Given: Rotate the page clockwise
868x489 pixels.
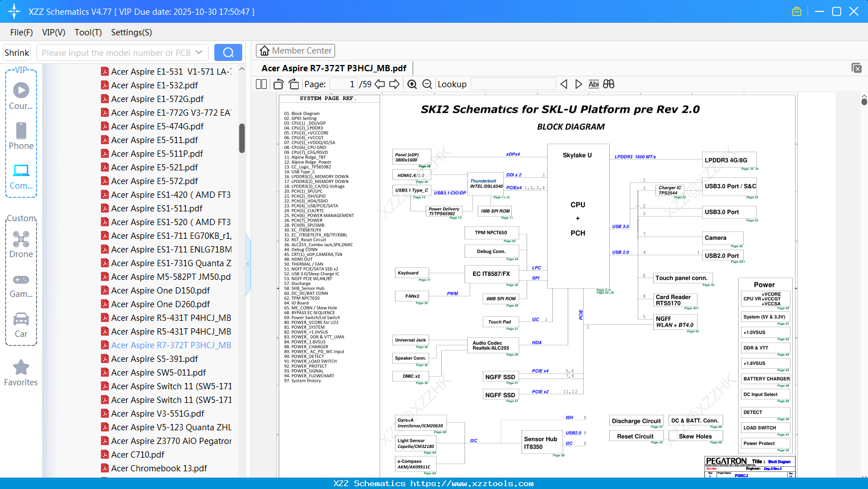Looking at the screenshot, I should click(x=294, y=84).
